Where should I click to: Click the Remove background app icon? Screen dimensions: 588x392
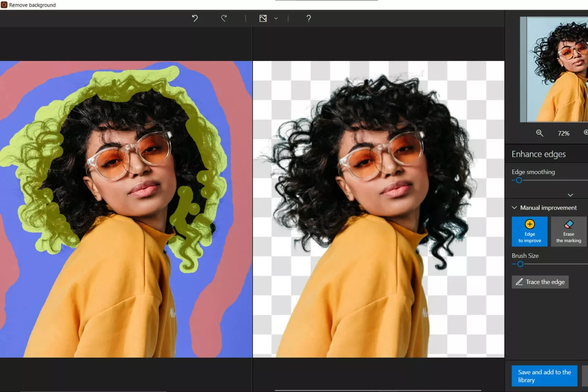point(4,5)
